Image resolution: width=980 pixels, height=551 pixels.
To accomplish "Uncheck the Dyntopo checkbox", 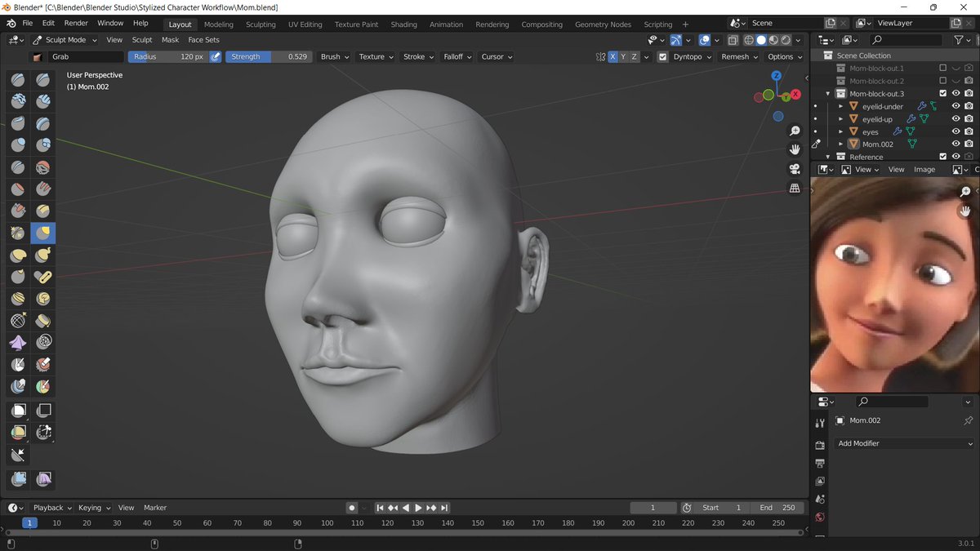I will click(663, 57).
